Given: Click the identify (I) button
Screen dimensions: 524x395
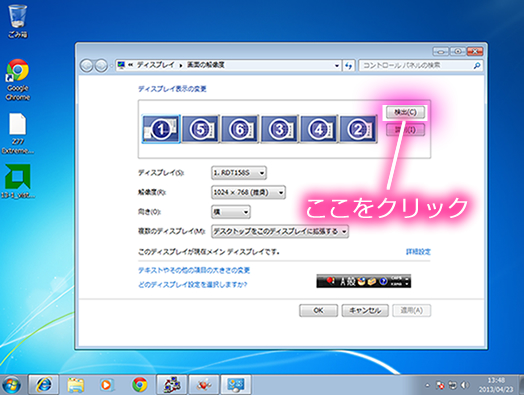Looking at the screenshot, I should click(405, 130).
